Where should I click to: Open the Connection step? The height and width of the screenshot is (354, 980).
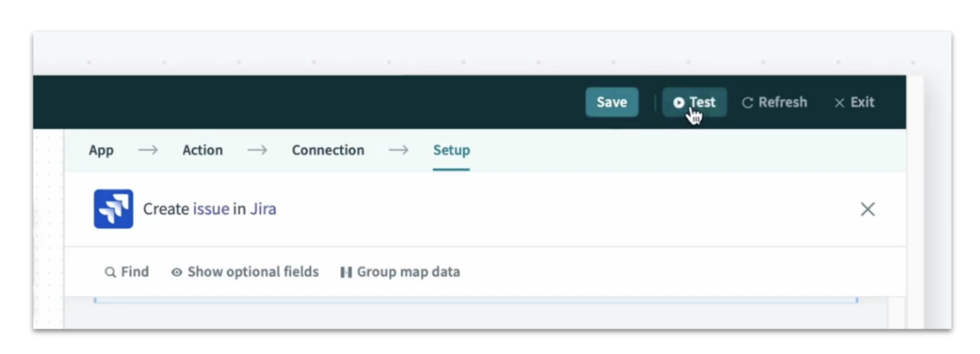click(327, 151)
